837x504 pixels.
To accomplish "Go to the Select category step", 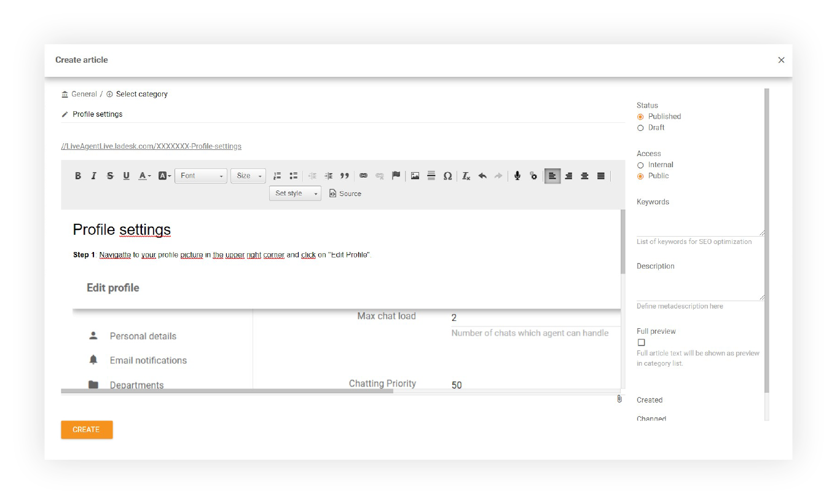I will [x=141, y=93].
